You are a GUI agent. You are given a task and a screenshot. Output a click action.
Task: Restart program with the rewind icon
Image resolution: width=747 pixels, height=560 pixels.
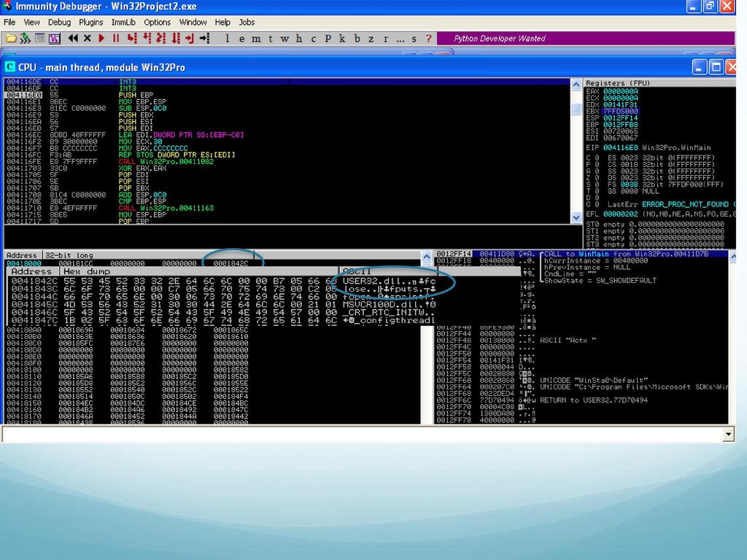coord(73,38)
